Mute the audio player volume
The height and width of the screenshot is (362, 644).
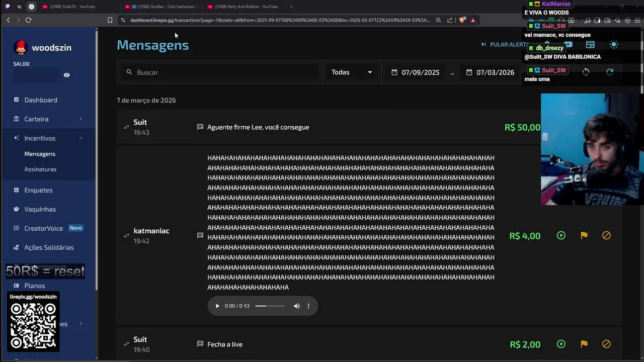pyautogui.click(x=297, y=306)
